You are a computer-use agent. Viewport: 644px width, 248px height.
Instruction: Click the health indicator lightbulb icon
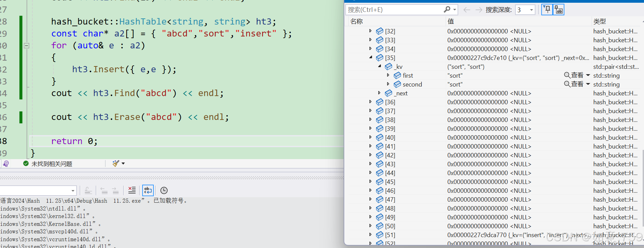point(6,164)
